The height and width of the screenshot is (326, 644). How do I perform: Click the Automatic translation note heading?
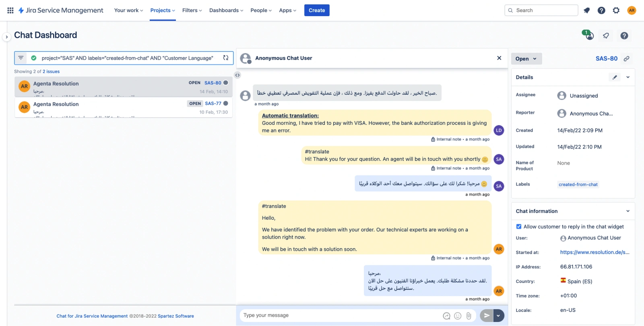pos(290,116)
